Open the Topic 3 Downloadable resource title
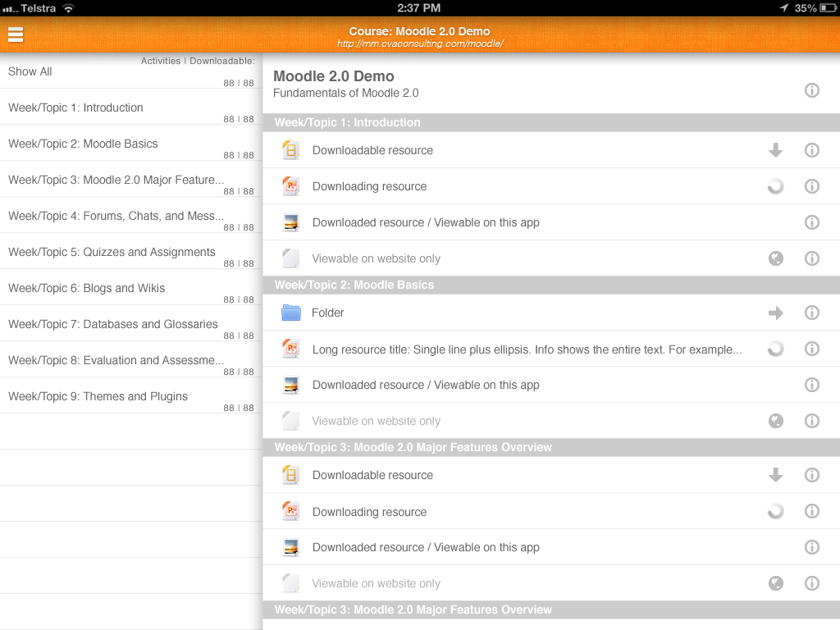The width and height of the screenshot is (840, 630). click(372, 475)
